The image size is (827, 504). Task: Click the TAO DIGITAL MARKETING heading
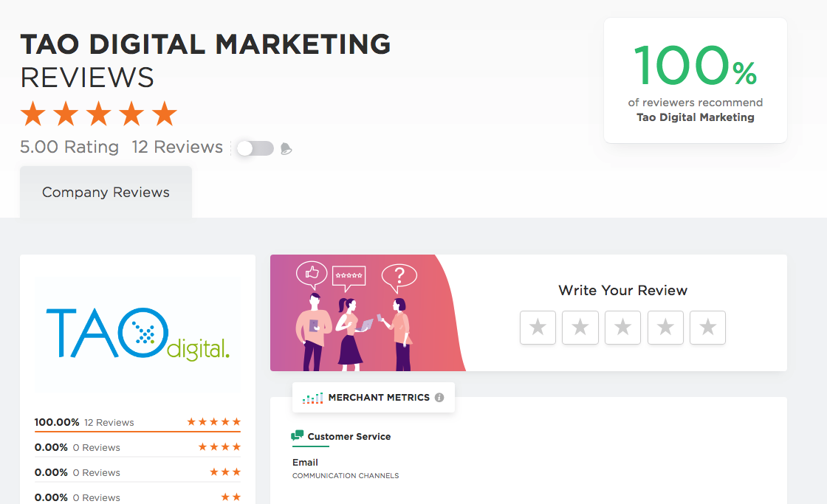(x=206, y=44)
